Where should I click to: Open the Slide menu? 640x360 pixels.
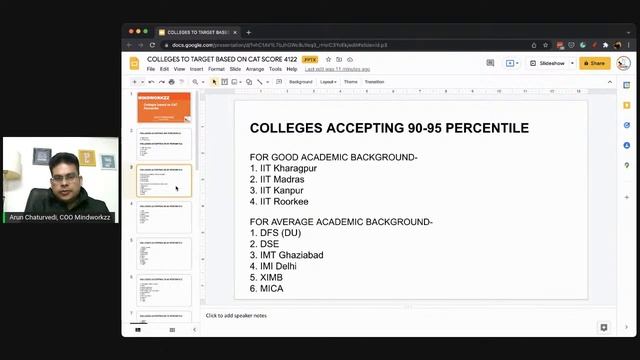pos(235,69)
